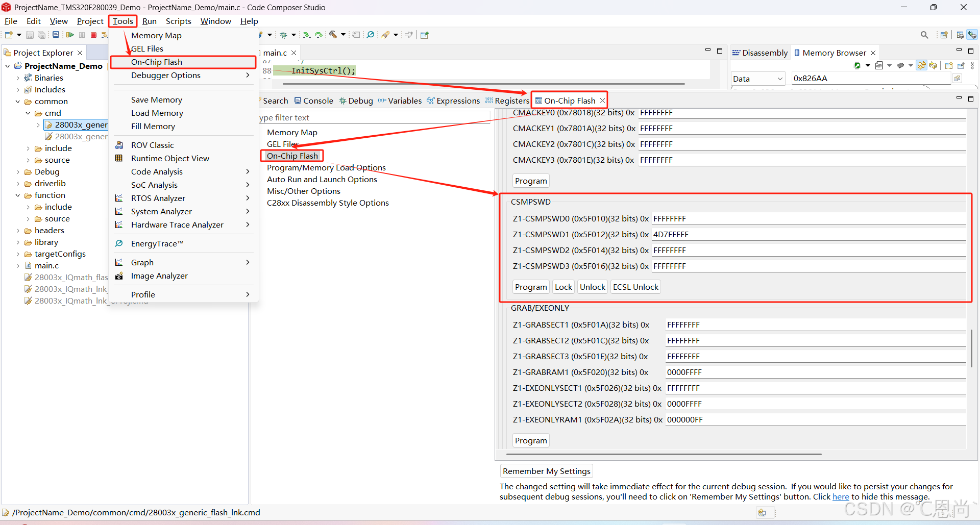
Task: Click the Lock button under CSMPSWD
Action: 563,287
